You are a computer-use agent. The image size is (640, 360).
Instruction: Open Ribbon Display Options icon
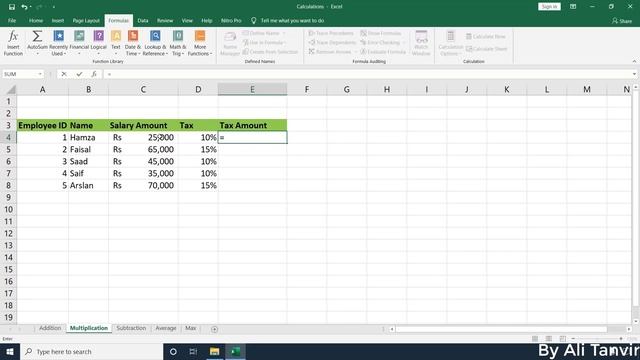[573, 7]
